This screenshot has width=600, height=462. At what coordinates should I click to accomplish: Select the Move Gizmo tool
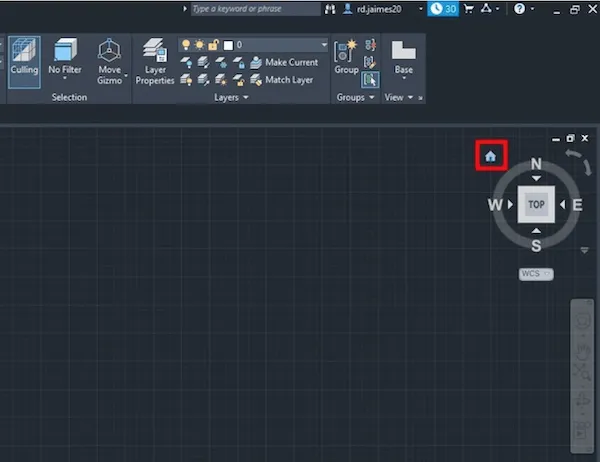[110, 61]
